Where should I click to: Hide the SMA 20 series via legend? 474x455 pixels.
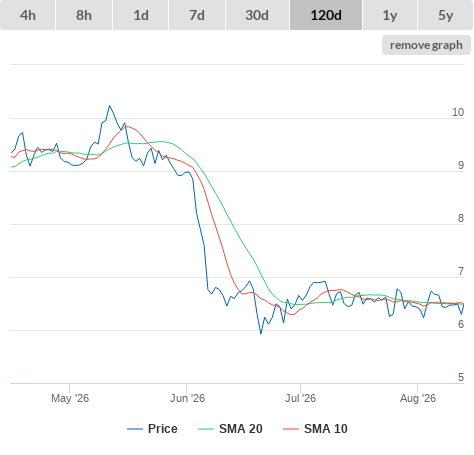coord(241,429)
